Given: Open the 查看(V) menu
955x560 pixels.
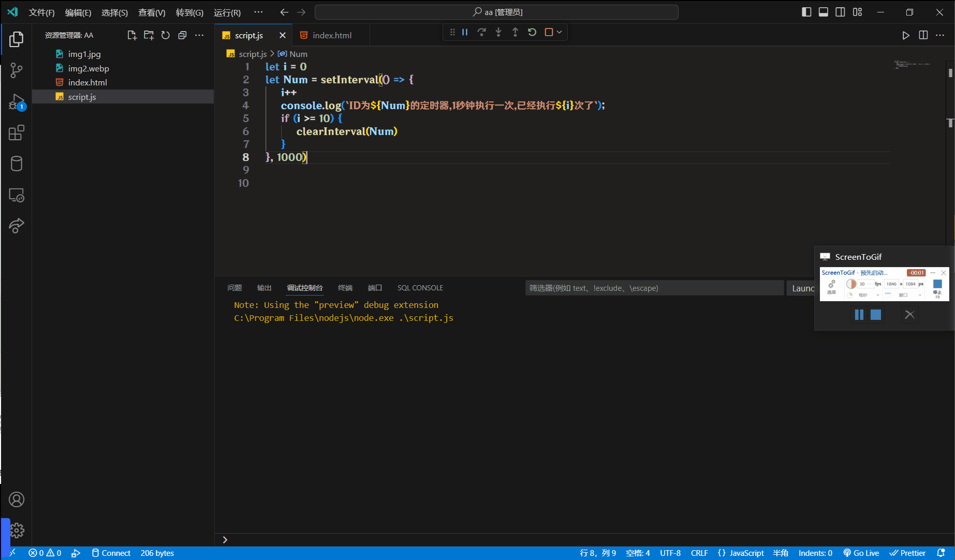Looking at the screenshot, I should pyautogui.click(x=152, y=12).
